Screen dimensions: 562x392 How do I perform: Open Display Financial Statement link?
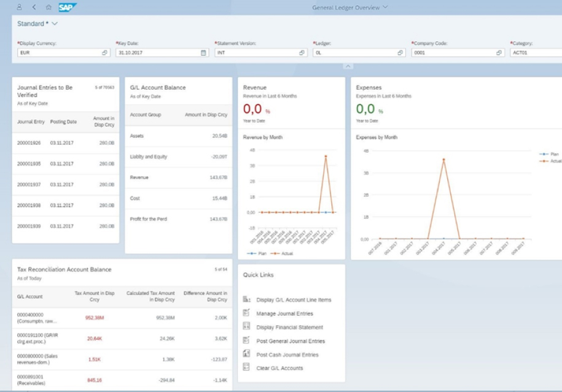(x=290, y=327)
